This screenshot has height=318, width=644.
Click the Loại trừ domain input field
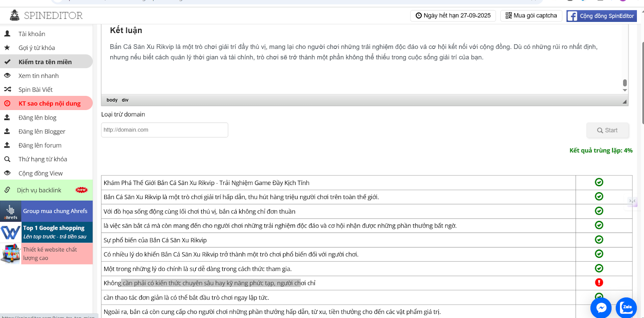click(x=165, y=130)
